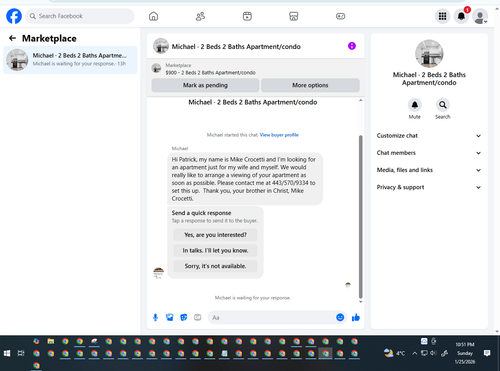Mute the conversation with bell icon
This screenshot has height=371, width=500.
pos(415,105)
